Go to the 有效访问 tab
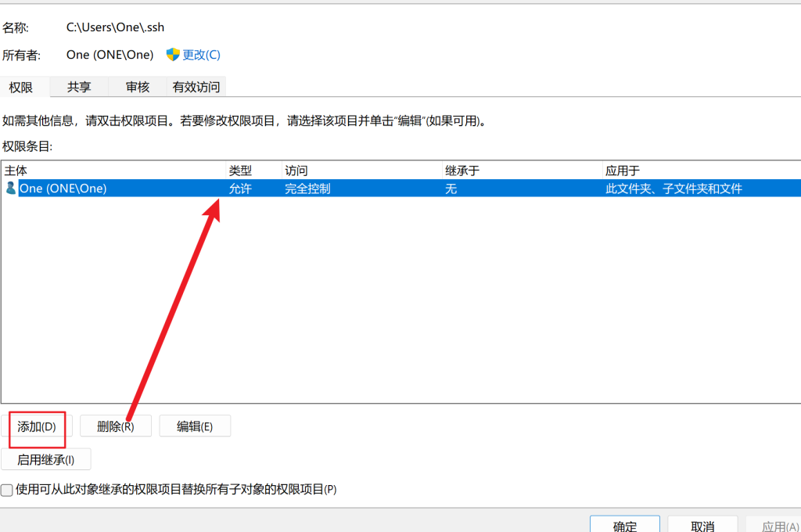This screenshot has width=801, height=532. click(196, 87)
